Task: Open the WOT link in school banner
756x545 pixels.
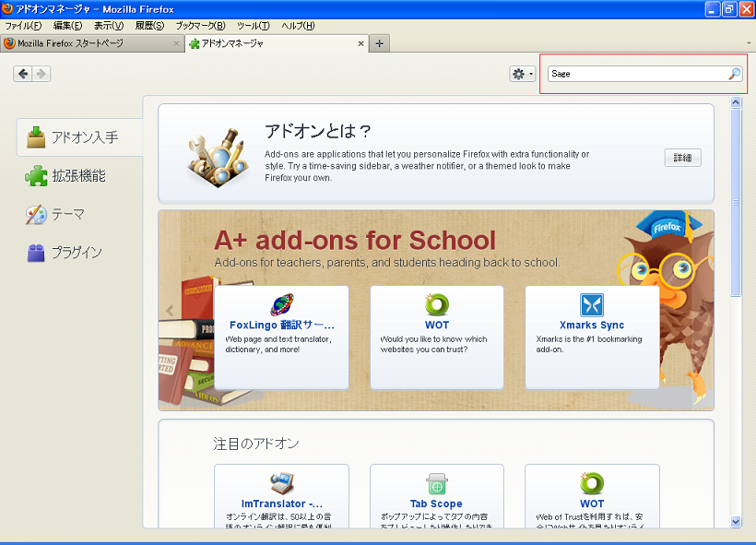Action: 437,326
